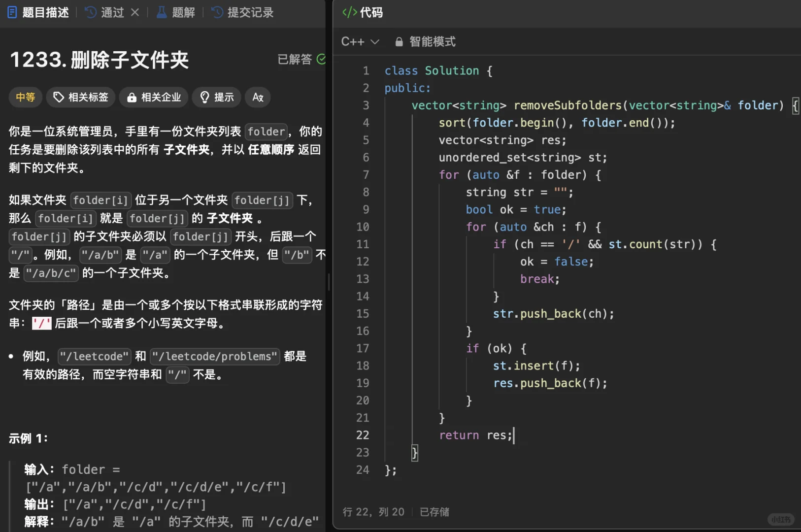Click 'res.push_back(f);' code line
Image resolution: width=801 pixels, height=532 pixels.
click(x=550, y=383)
